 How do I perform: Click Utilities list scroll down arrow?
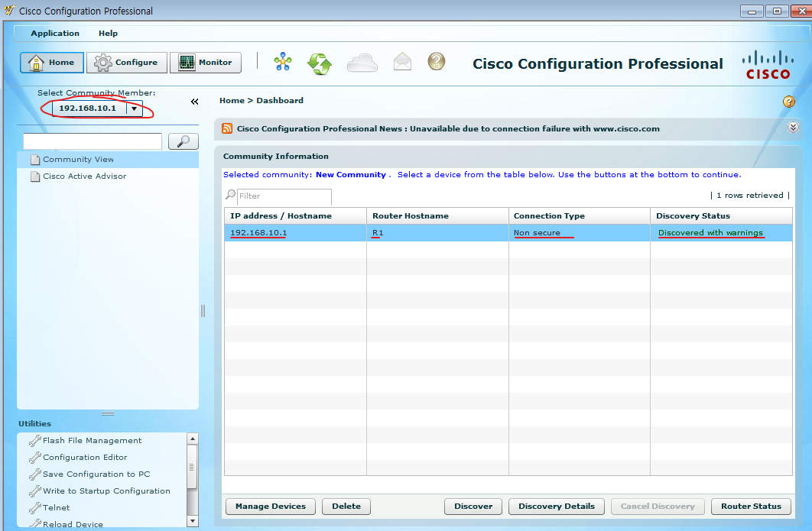192,521
